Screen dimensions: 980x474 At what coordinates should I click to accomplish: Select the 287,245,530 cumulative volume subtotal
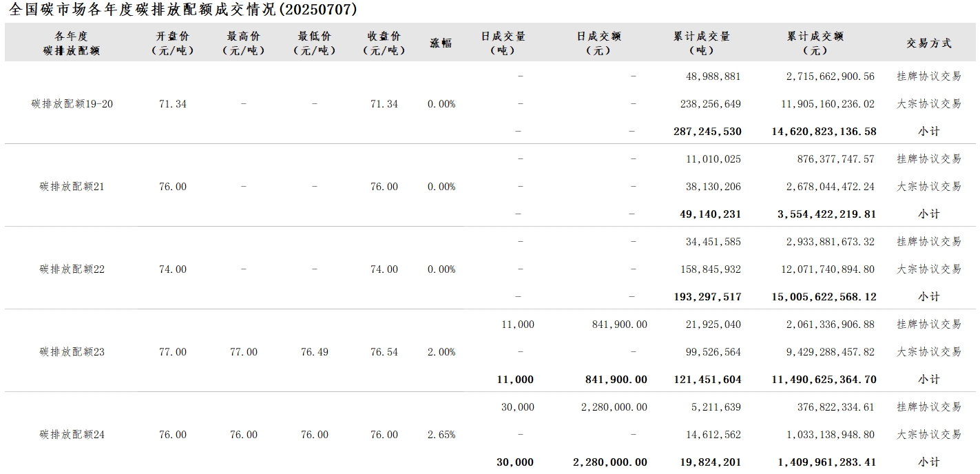point(707,132)
